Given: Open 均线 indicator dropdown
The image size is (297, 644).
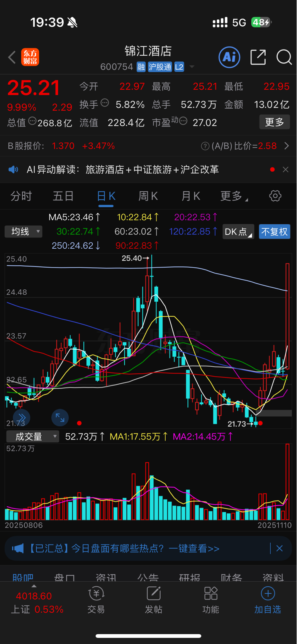Looking at the screenshot, I should tap(24, 232).
